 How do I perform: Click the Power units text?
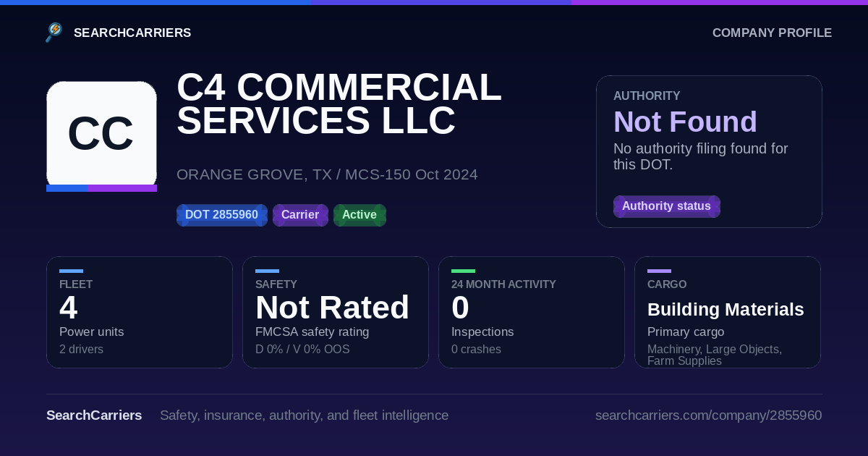click(91, 332)
